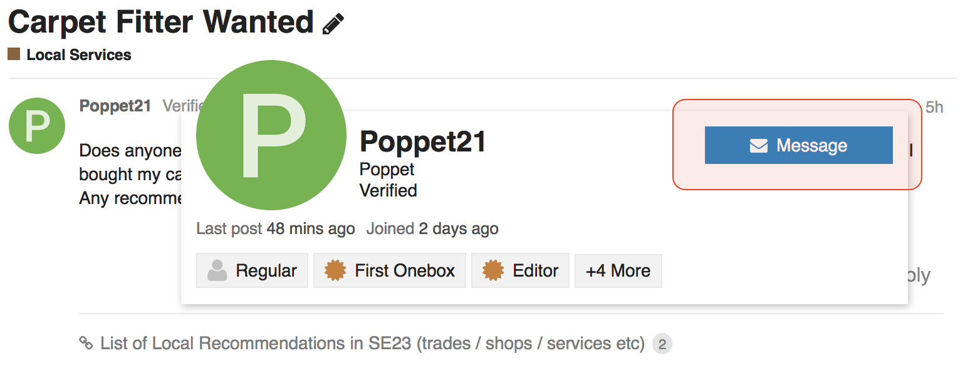Click the Carpet Fitter Wanted topic title
The height and width of the screenshot is (368, 980).
point(160,22)
